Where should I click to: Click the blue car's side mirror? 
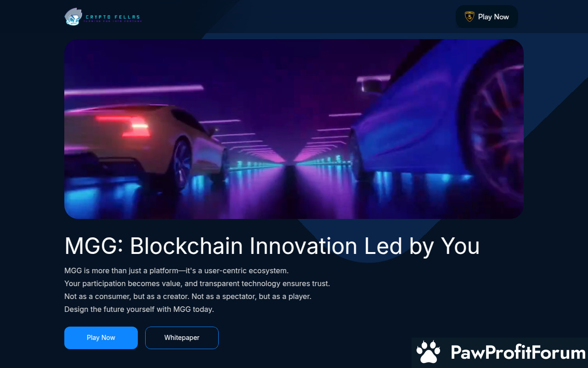tap(371, 85)
